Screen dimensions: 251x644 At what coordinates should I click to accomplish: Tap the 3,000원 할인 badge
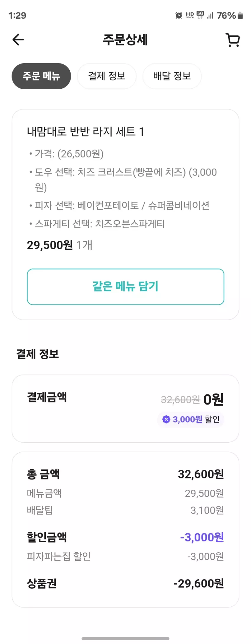191,419
